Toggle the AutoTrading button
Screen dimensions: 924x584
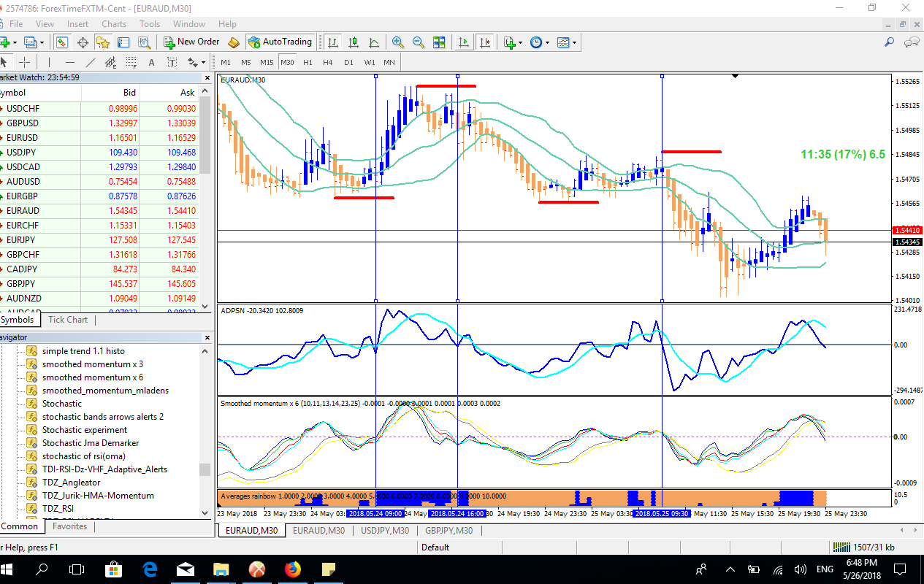coord(280,42)
